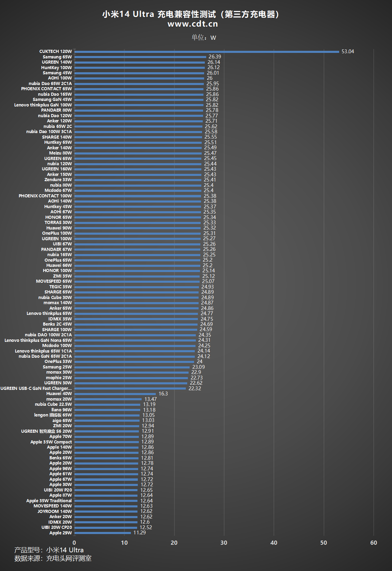Select PHOENIX CONTACT 100W label
Screen dimensions: 392x571
pyautogui.click(x=45, y=196)
